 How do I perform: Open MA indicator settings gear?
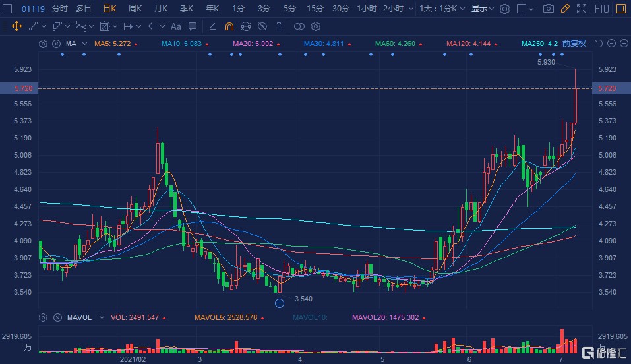click(44, 44)
